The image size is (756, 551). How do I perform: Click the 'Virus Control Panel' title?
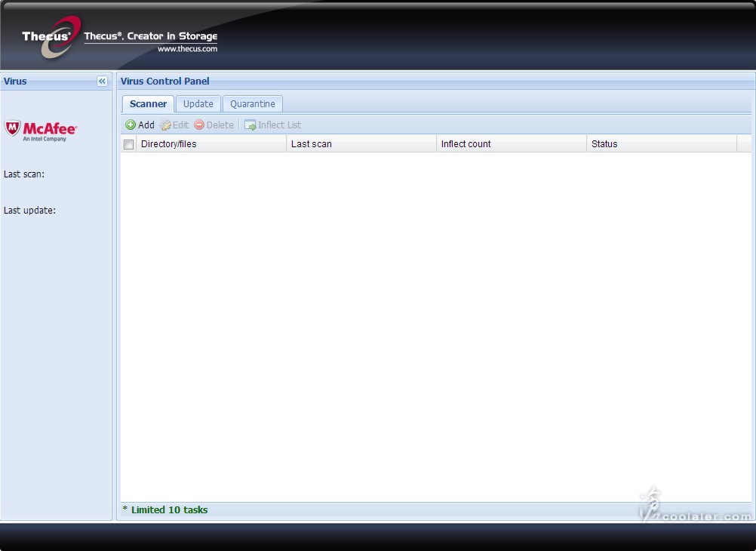(165, 81)
